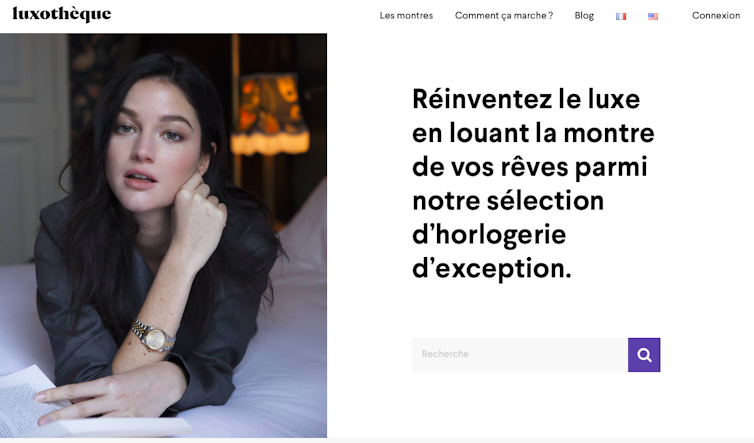Click the floral lamp shade in the photo
The height and width of the screenshot is (443, 754).
[270, 114]
